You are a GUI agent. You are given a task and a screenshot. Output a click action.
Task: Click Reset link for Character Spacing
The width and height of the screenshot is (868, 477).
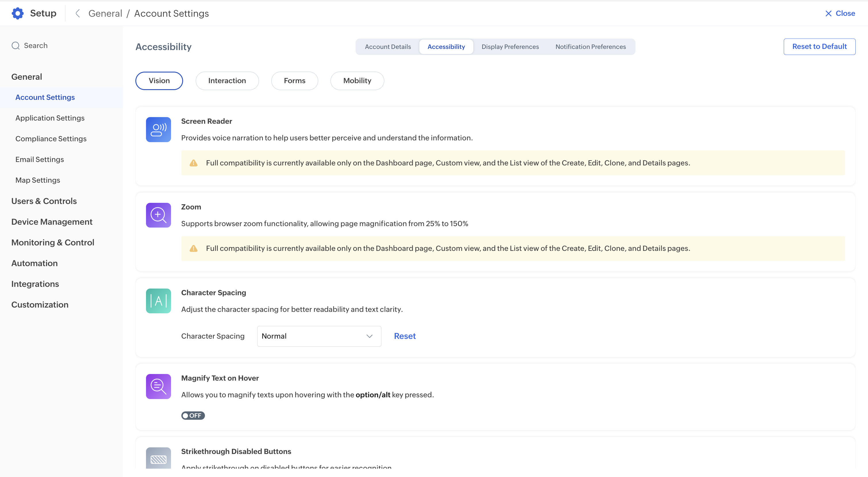[405, 336]
